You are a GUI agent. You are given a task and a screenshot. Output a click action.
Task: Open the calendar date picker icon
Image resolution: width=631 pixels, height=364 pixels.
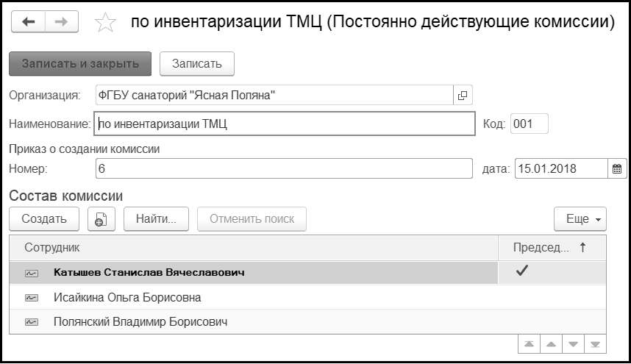(x=618, y=168)
